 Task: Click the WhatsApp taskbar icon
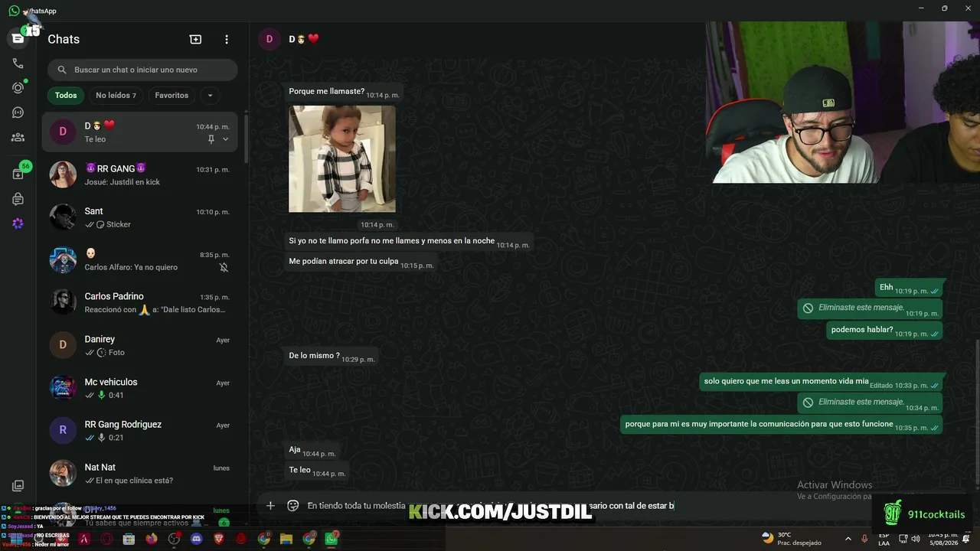(x=332, y=539)
